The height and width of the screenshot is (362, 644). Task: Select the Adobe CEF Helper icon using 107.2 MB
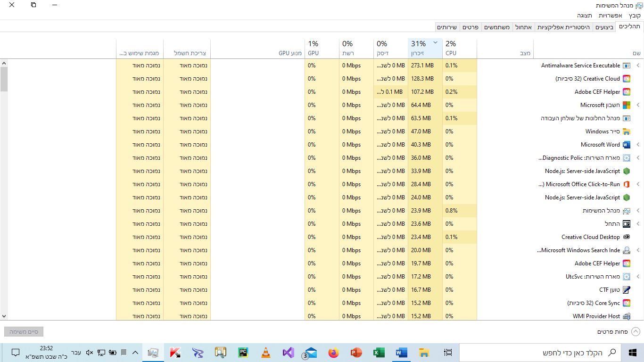point(627,92)
